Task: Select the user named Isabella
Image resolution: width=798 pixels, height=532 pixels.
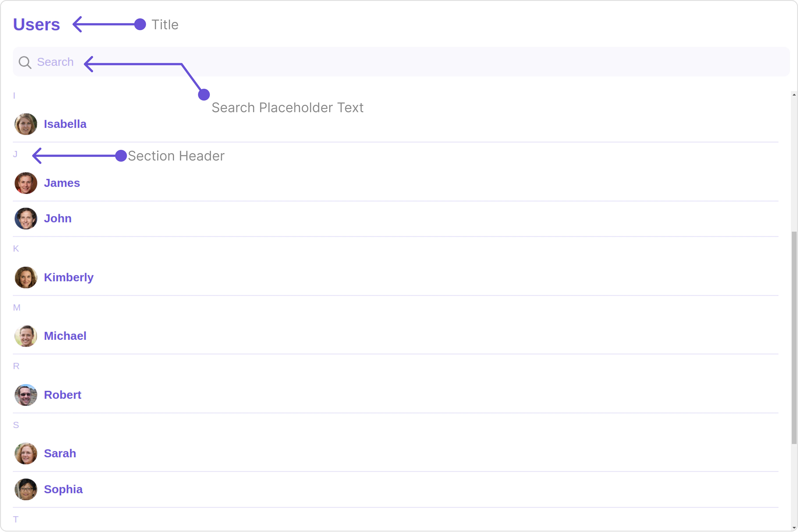Action: click(x=65, y=124)
